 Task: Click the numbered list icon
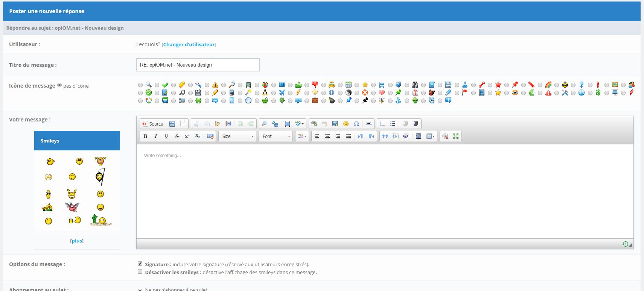[382, 124]
